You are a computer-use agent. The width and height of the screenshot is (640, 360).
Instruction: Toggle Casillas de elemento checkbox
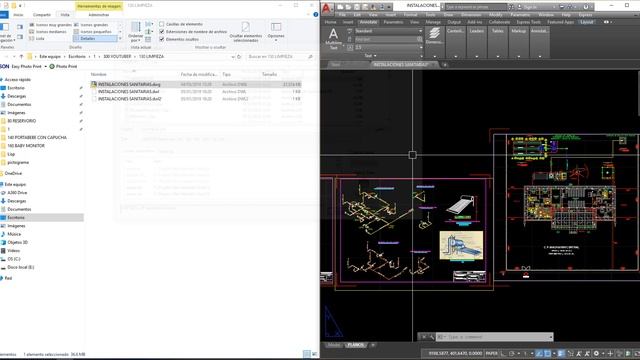tap(162, 24)
